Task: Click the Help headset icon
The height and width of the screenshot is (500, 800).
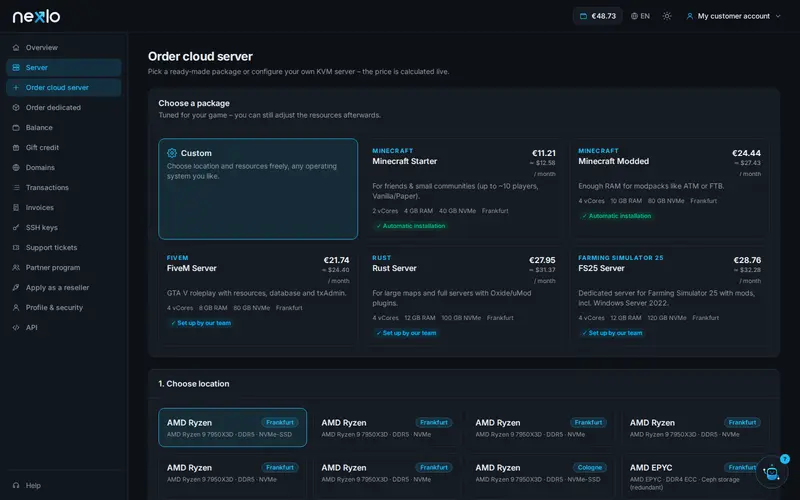Action: point(16,485)
